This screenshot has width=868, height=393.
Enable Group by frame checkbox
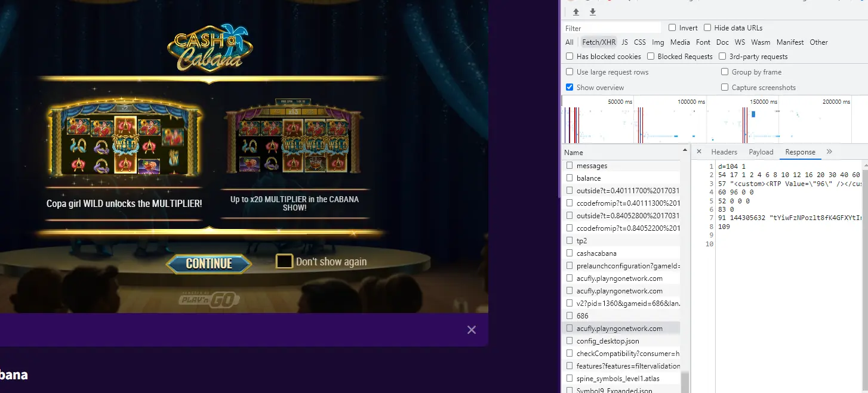point(725,72)
